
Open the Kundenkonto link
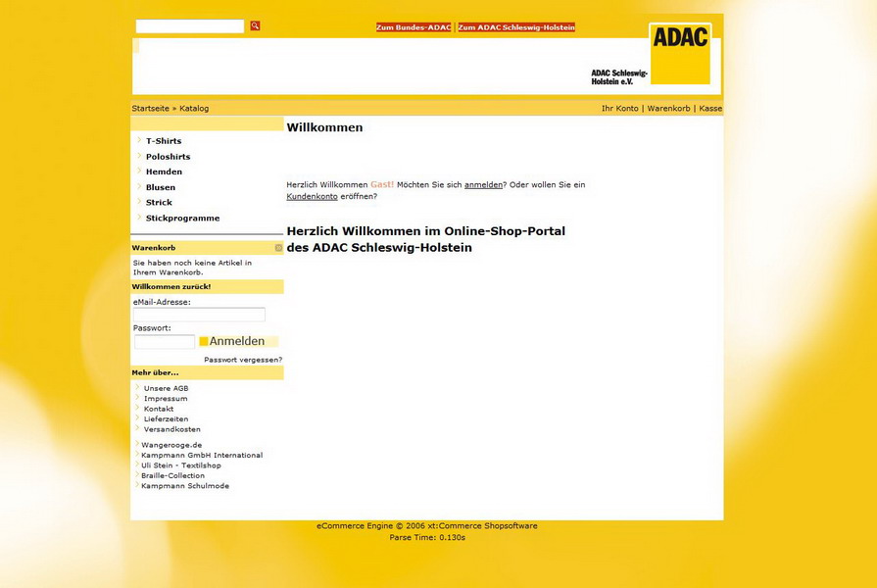tap(313, 196)
